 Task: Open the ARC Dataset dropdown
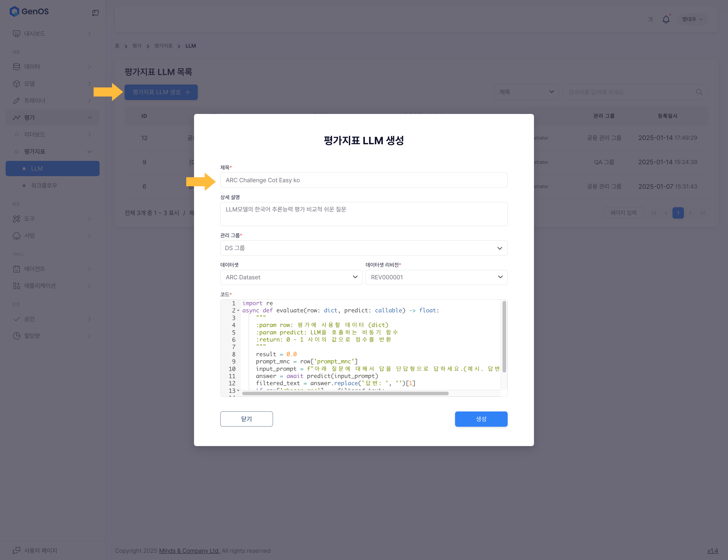coord(291,277)
